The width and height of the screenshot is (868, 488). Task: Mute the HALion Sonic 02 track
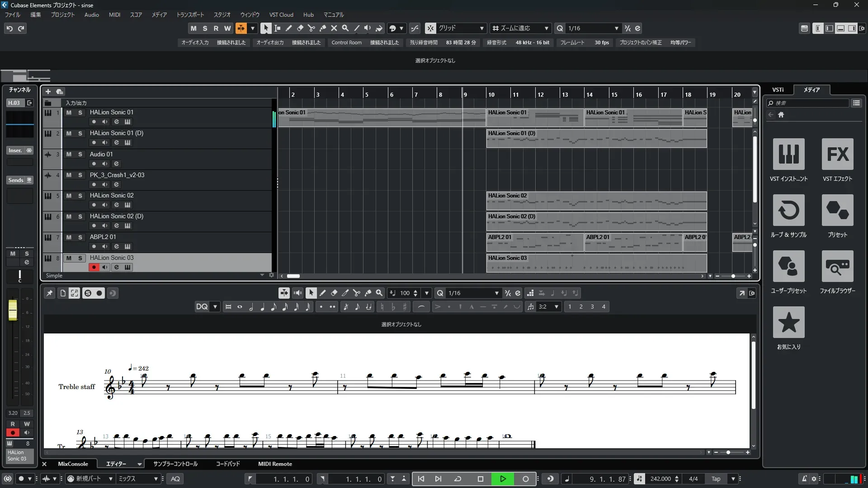(69, 196)
